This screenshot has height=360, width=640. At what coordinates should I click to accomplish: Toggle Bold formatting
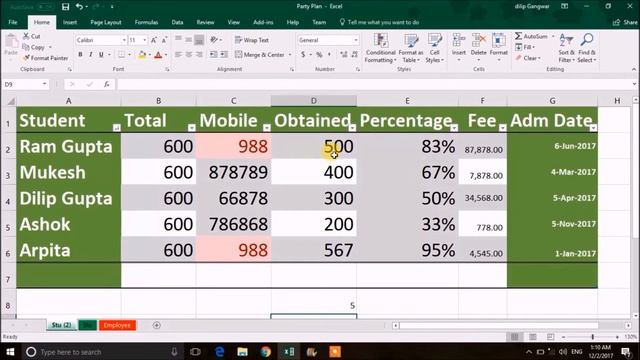[x=80, y=54]
